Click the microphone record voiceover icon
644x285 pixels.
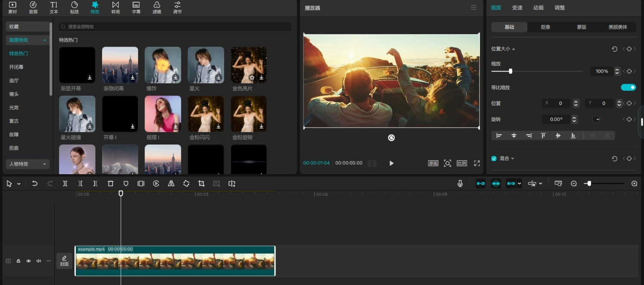(460, 184)
